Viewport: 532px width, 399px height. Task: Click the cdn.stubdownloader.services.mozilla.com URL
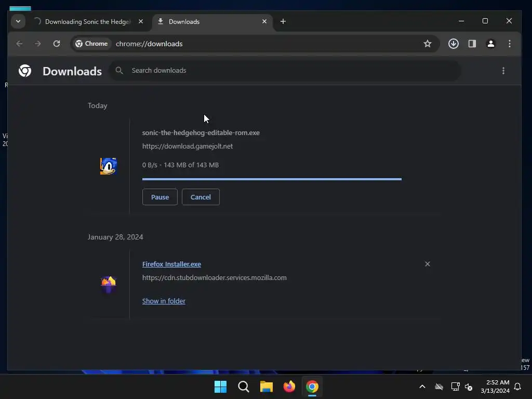click(x=215, y=277)
